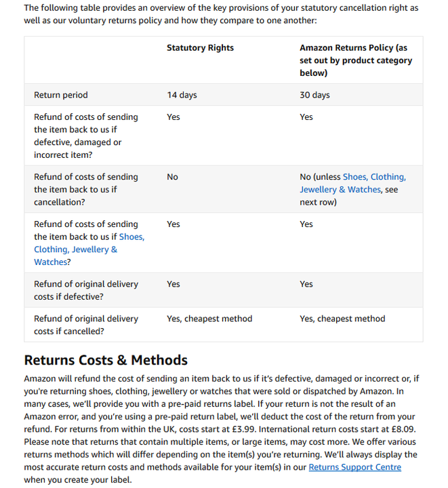The width and height of the screenshot is (448, 488).
Task: Open the Returns Support Centre link
Action: coord(354,467)
